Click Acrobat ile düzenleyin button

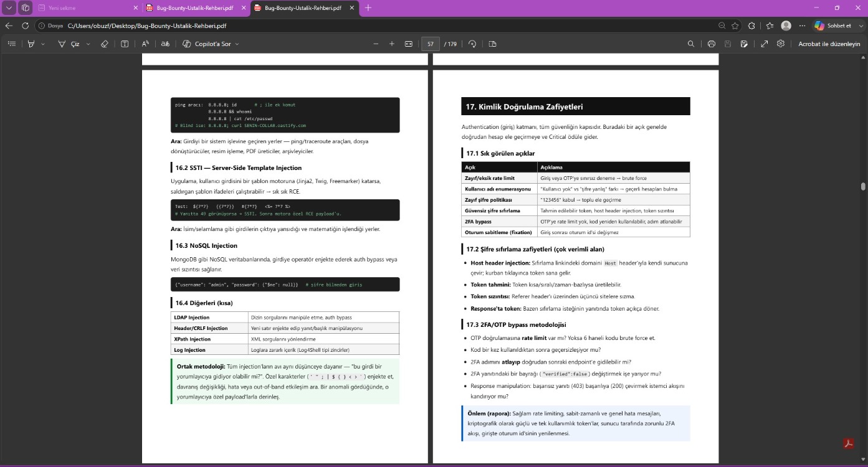[829, 44]
